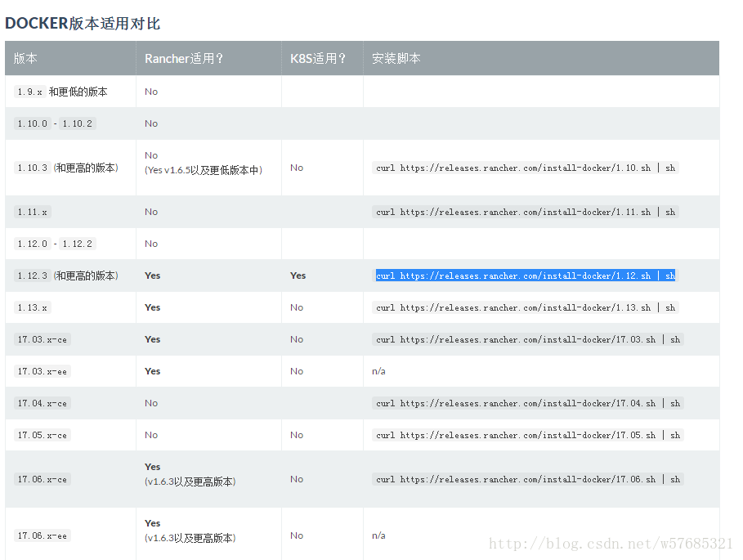Click the install-docker/17.04.sh curl command
This screenshot has width=743, height=560.
(x=528, y=403)
